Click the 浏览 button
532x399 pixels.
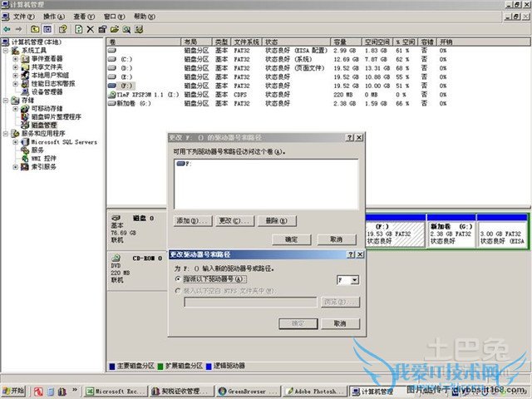tap(340, 302)
